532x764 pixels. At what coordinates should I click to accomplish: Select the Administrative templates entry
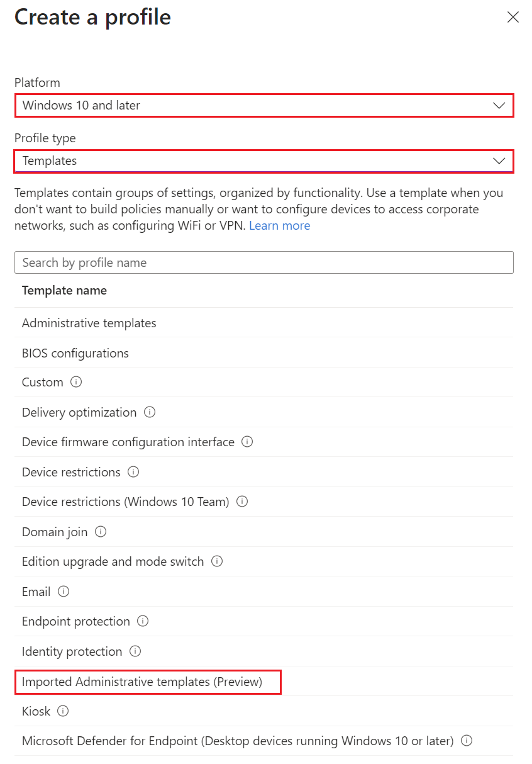coord(89,323)
